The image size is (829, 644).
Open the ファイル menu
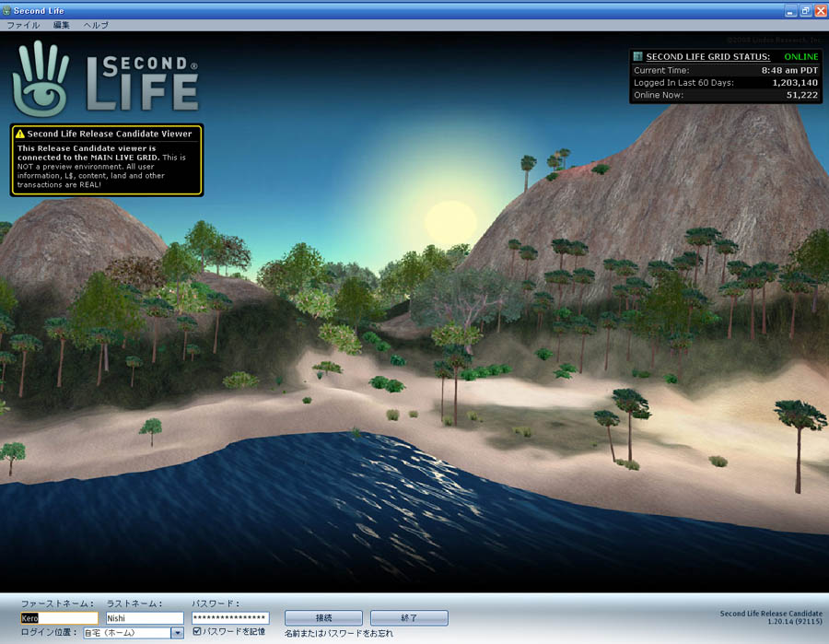click(x=23, y=25)
